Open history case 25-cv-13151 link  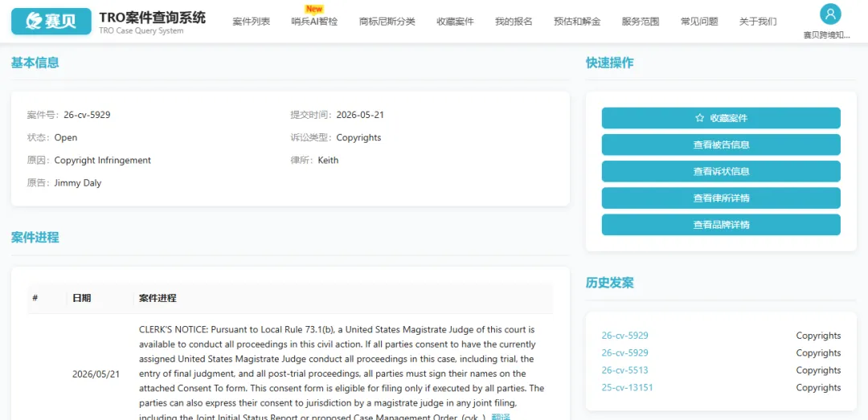pos(627,387)
